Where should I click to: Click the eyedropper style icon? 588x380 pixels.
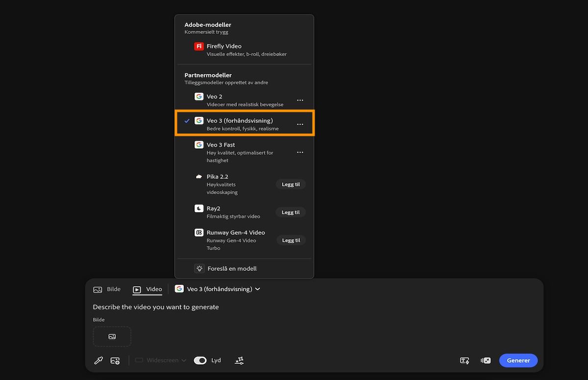click(x=98, y=360)
